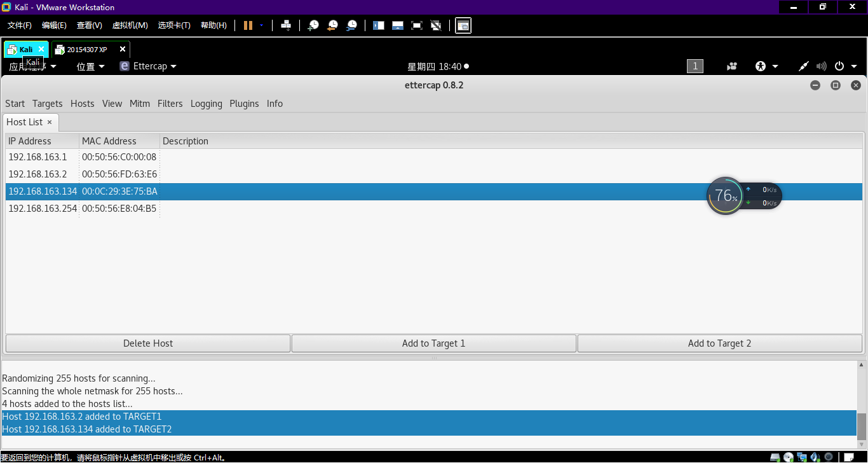868x463 pixels.
Task: Open the Mitm menu
Action: click(x=139, y=104)
